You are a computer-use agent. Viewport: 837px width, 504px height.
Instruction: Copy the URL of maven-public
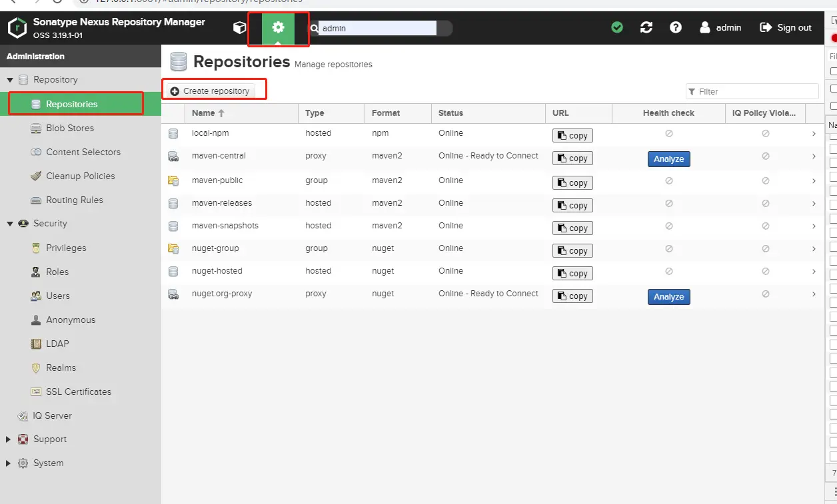572,183
